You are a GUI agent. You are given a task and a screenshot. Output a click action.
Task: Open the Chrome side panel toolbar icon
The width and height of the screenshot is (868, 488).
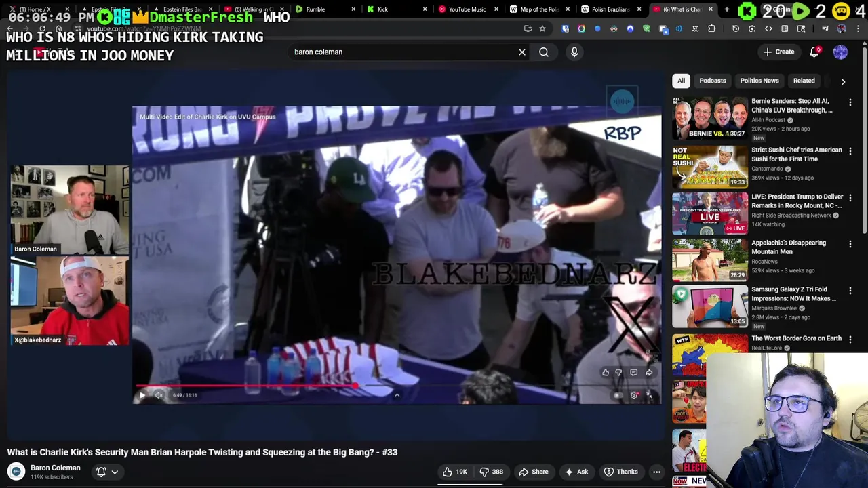point(785,28)
